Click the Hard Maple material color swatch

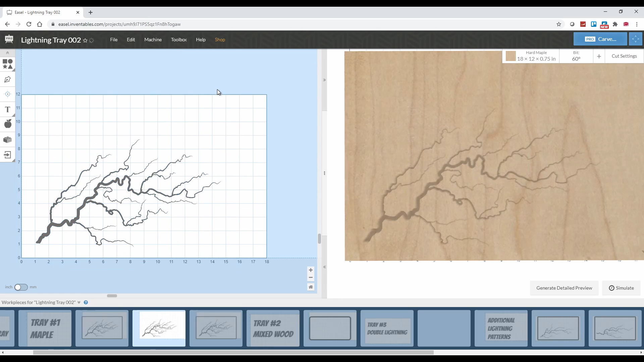pyautogui.click(x=511, y=56)
